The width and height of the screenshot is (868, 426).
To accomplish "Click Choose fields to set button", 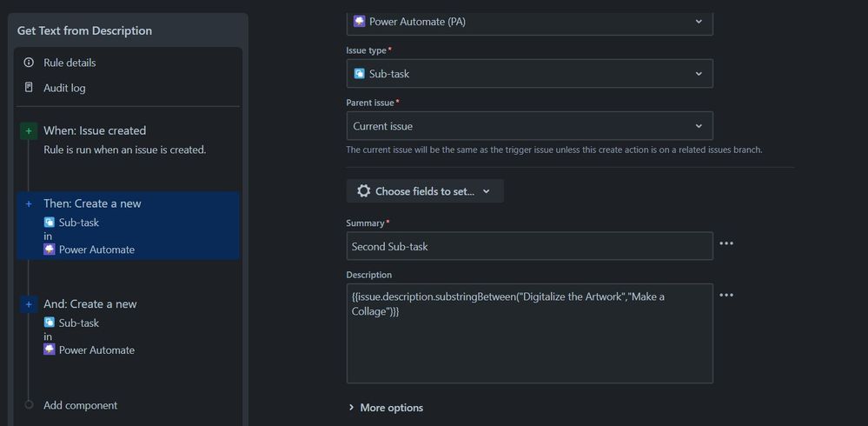I will click(425, 191).
